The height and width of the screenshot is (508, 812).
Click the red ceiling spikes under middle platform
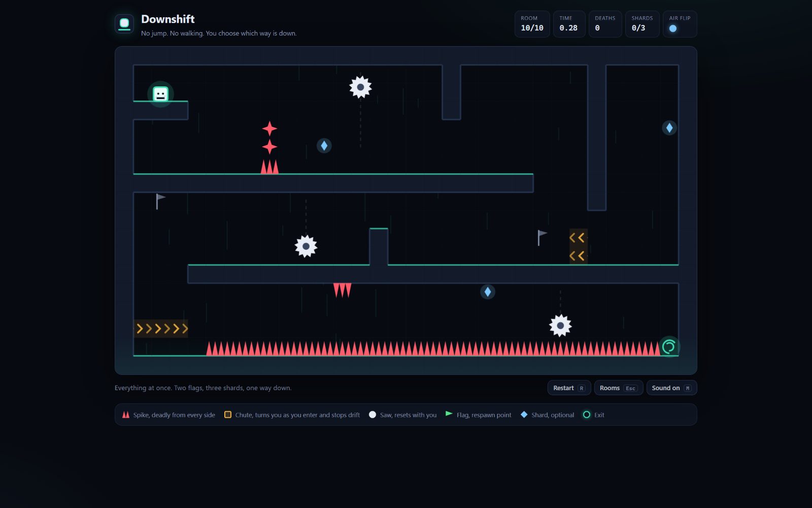coord(342,290)
